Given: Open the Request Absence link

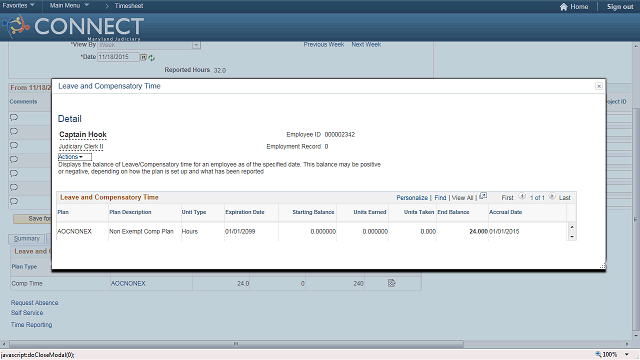Looking at the screenshot, I should click(34, 303).
